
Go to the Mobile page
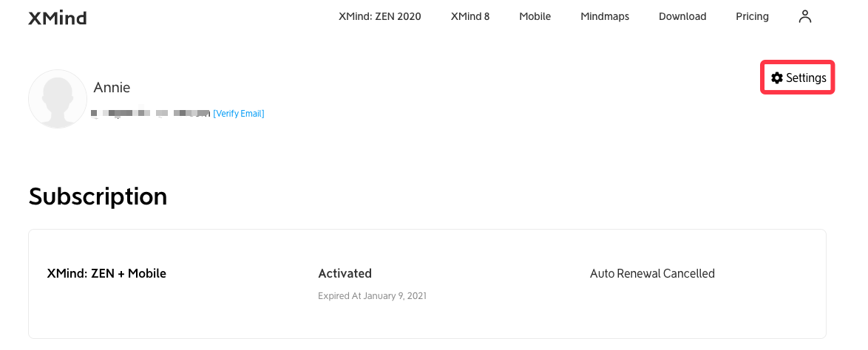(535, 16)
